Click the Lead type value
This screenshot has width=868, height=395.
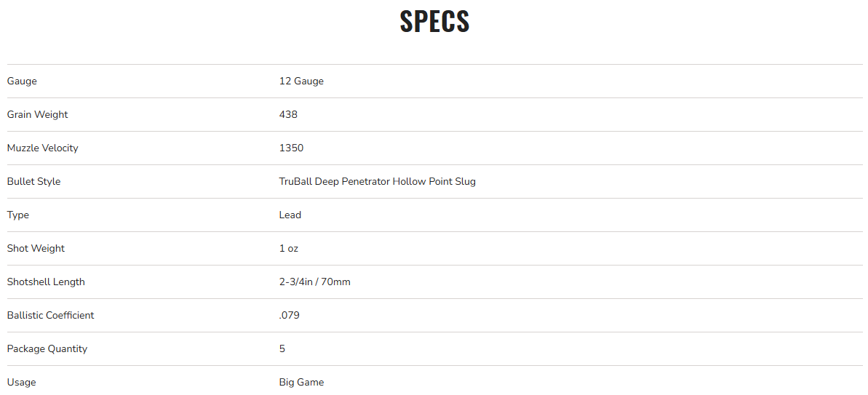coord(290,215)
